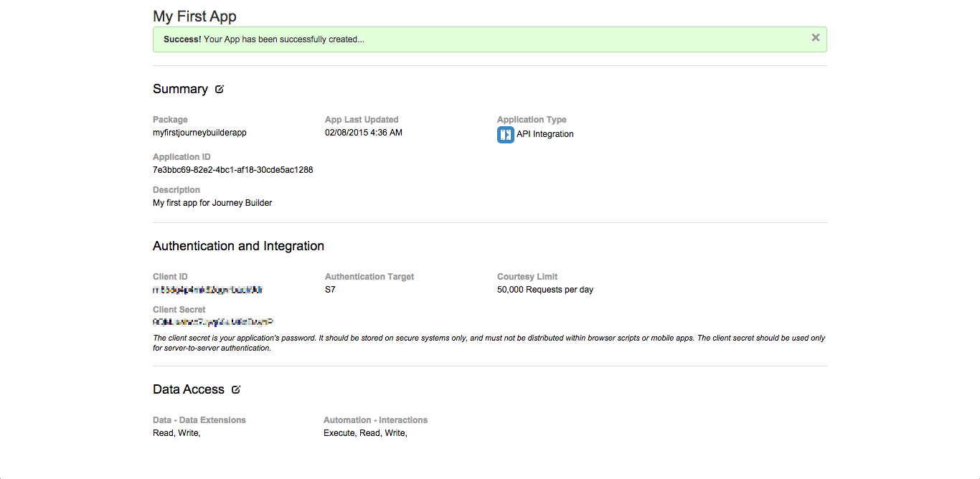Image resolution: width=980 pixels, height=479 pixels.
Task: Click the API Integration application type icon
Action: coord(506,135)
